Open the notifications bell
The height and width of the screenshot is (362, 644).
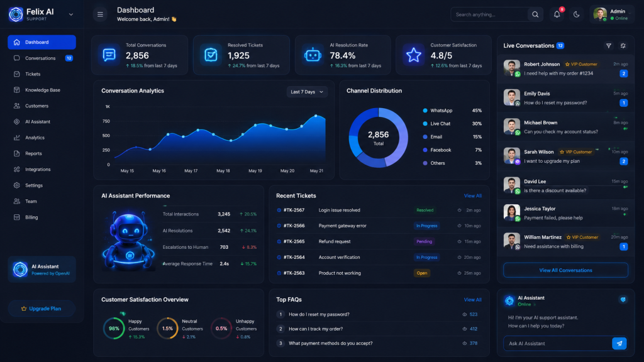pyautogui.click(x=557, y=14)
